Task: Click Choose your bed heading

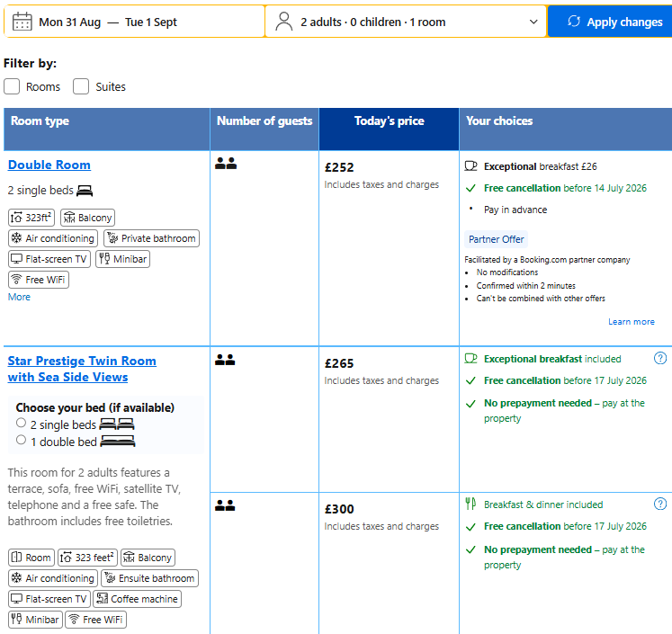Action: click(95, 407)
